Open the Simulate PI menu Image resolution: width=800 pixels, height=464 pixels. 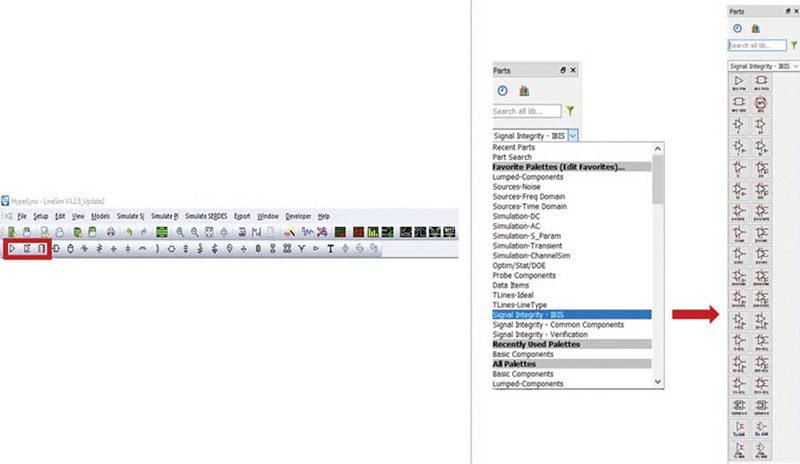coord(164,216)
